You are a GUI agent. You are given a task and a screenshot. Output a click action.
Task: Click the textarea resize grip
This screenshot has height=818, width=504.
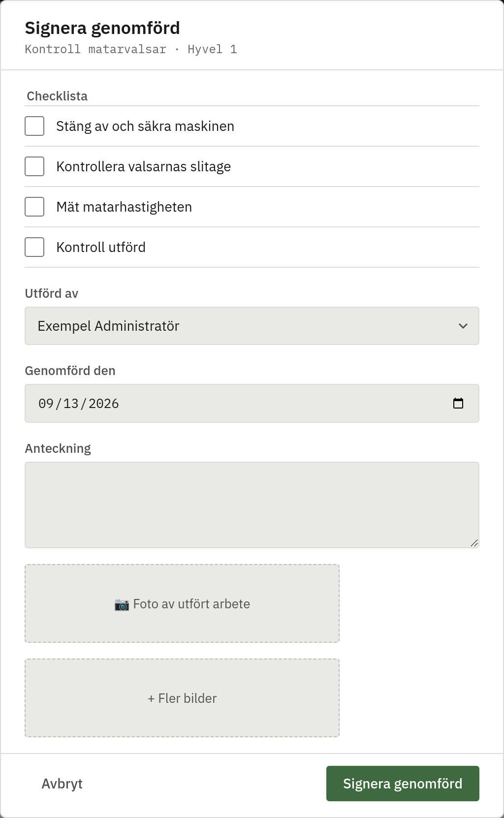click(474, 543)
